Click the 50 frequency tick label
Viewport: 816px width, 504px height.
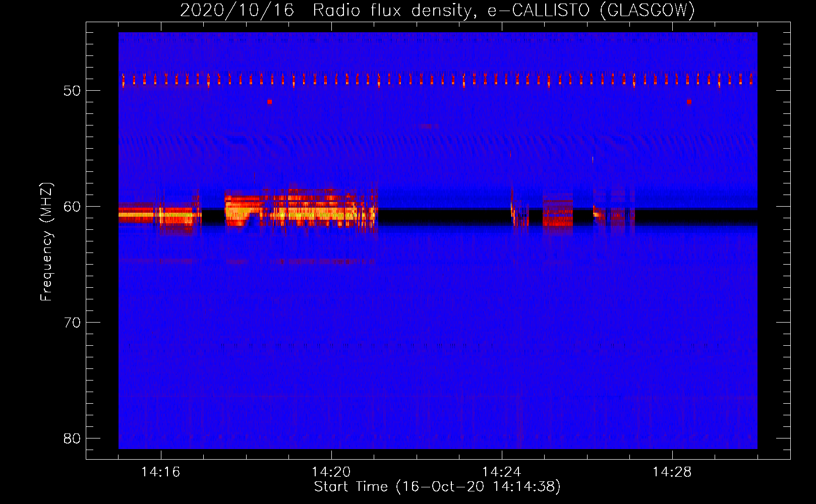(72, 91)
